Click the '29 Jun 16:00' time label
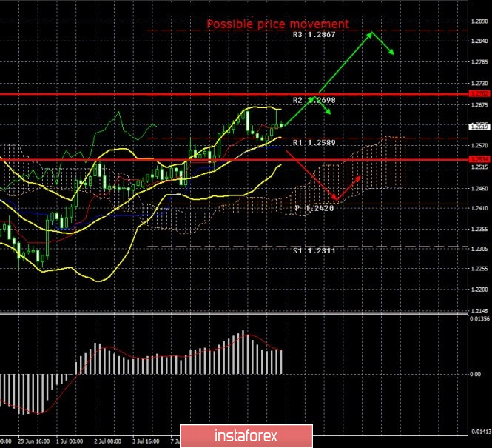492x448 pixels. tap(33, 441)
